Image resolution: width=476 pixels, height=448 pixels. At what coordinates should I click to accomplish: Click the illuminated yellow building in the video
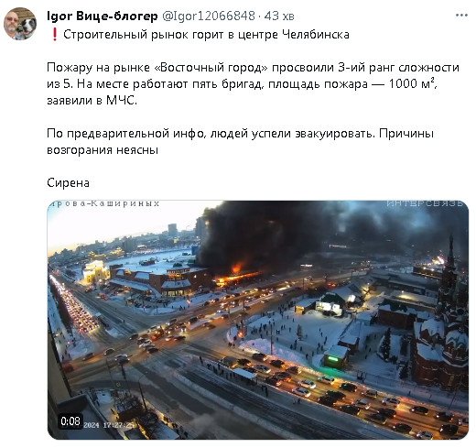[x=94, y=272]
